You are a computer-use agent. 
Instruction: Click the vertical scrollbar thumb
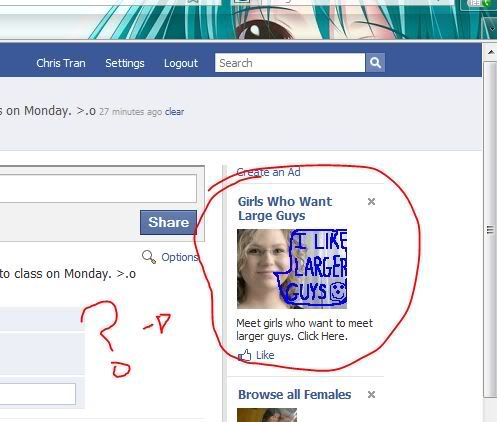pyautogui.click(x=490, y=229)
